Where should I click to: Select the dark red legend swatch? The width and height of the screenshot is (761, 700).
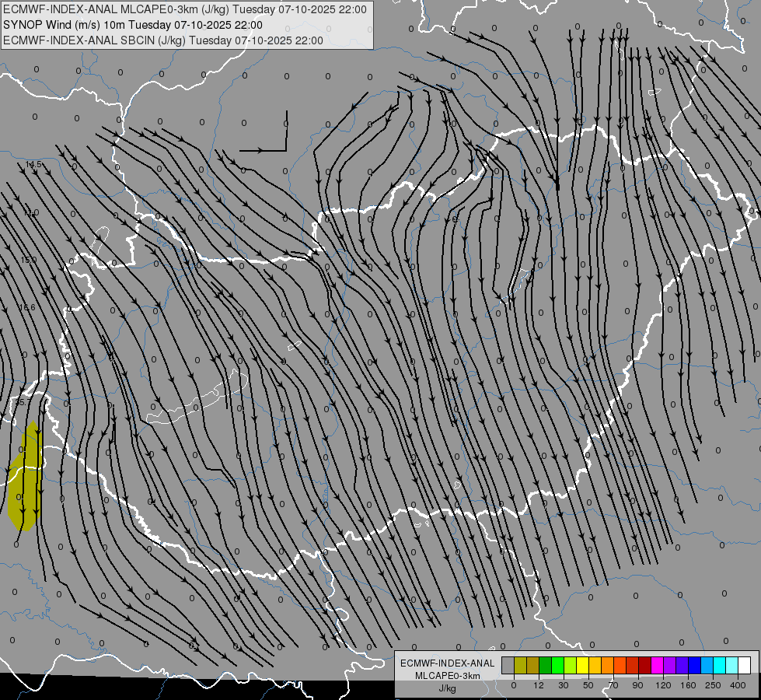pyautogui.click(x=645, y=665)
